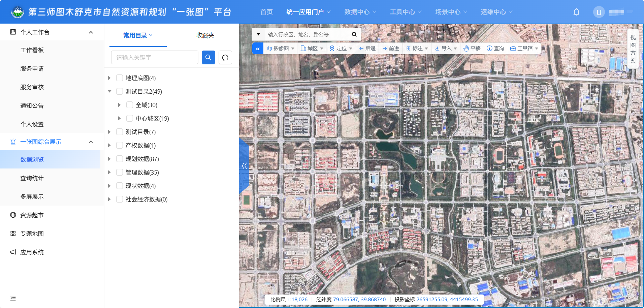Select the 平移 pan hand tool
The height and width of the screenshot is (308, 644).
(472, 49)
